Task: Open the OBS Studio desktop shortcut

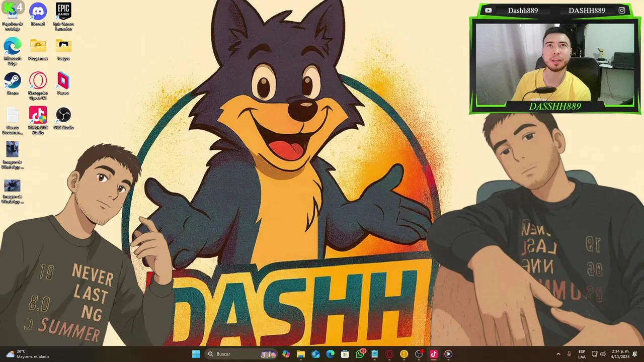Action: [x=63, y=118]
